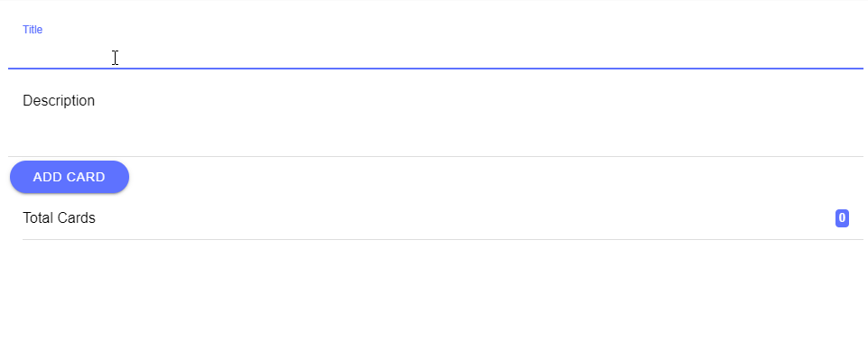Click the small blue Title label

pos(33,29)
